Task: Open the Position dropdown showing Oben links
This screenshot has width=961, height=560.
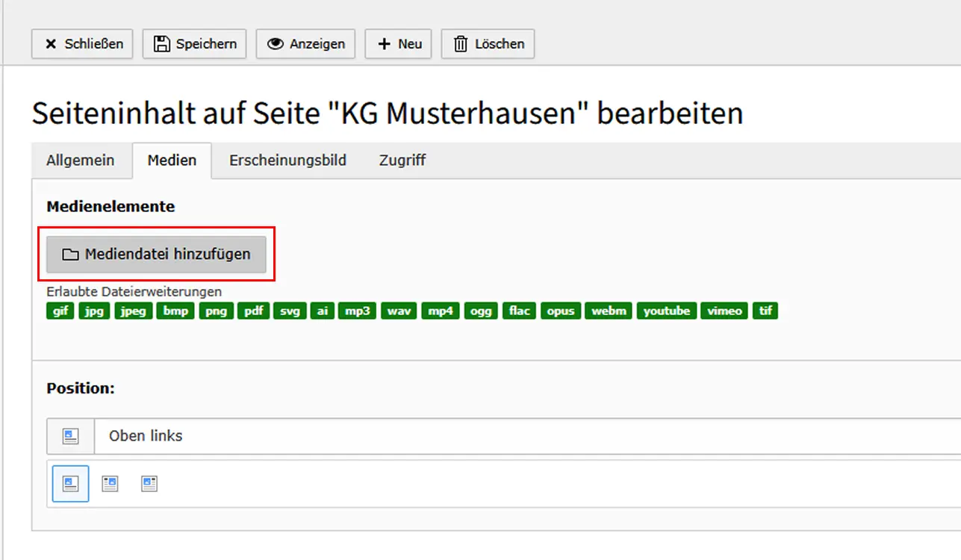Action: (523, 436)
